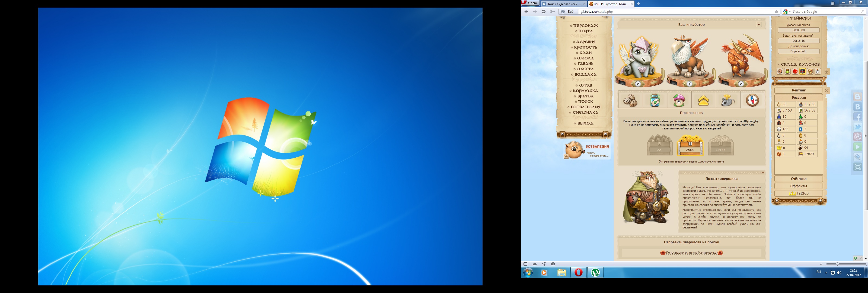Choose the grey chest labeled 19167
The height and width of the screenshot is (293, 868).
pyautogui.click(x=721, y=145)
